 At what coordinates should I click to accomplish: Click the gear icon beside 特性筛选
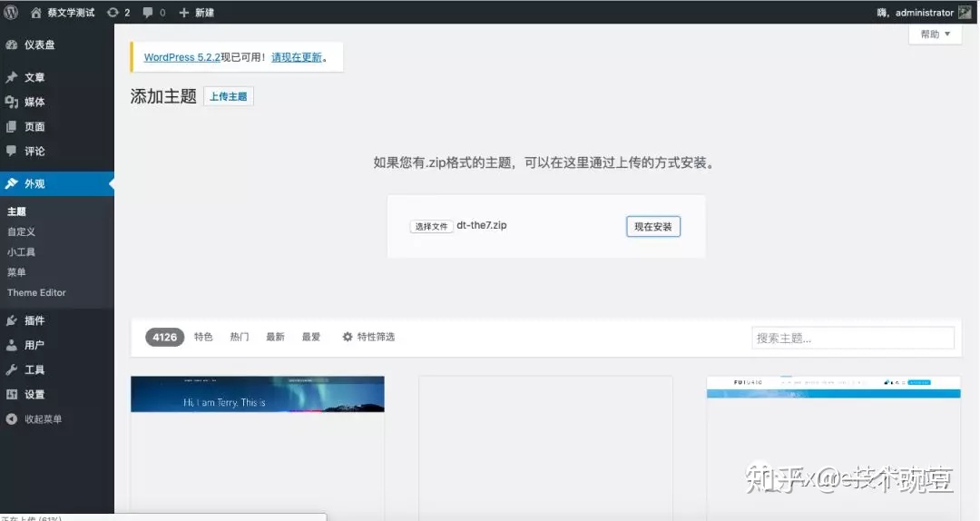point(348,337)
